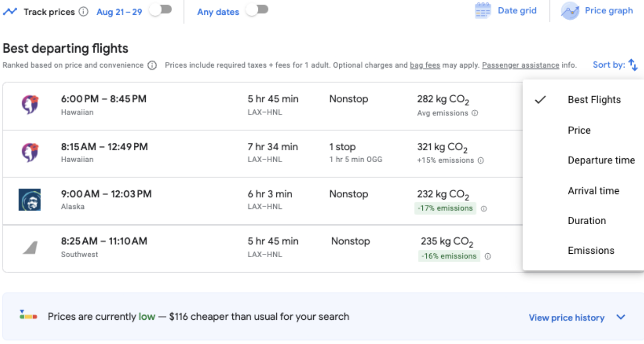
Task: Click the info icon beside ranking explanation
Action: point(152,66)
